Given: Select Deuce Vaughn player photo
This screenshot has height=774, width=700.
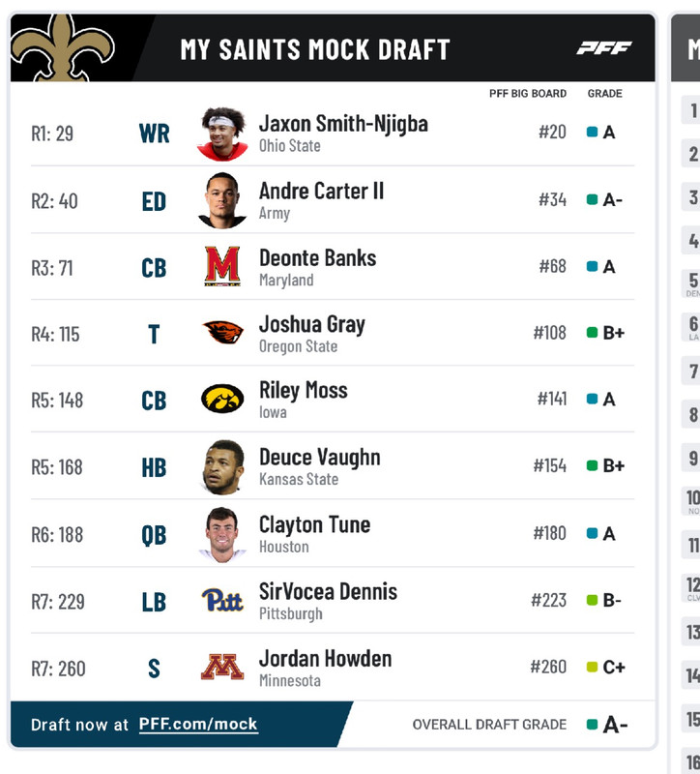Looking at the screenshot, I should coord(223,467).
